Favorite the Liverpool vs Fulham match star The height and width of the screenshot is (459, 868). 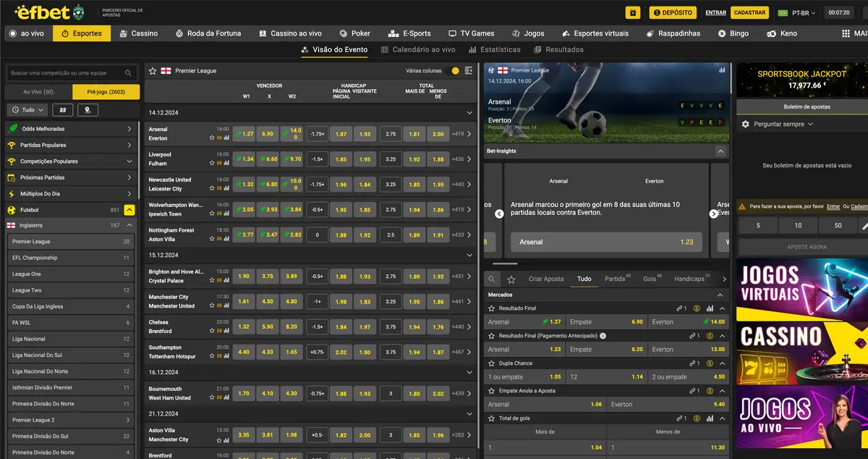(x=212, y=163)
